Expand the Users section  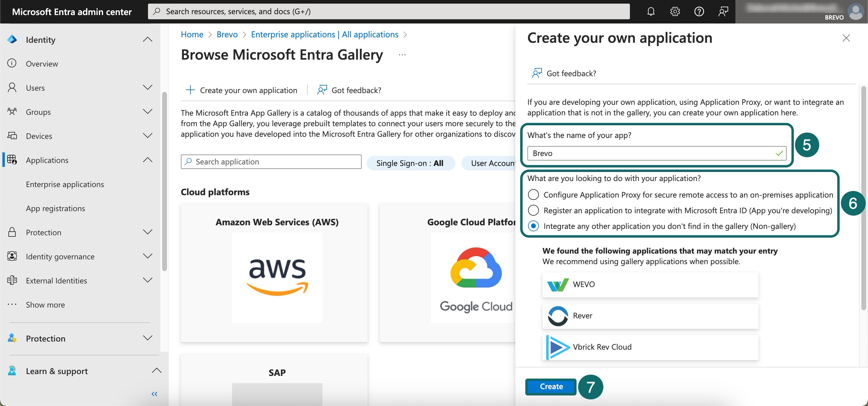[x=147, y=88]
